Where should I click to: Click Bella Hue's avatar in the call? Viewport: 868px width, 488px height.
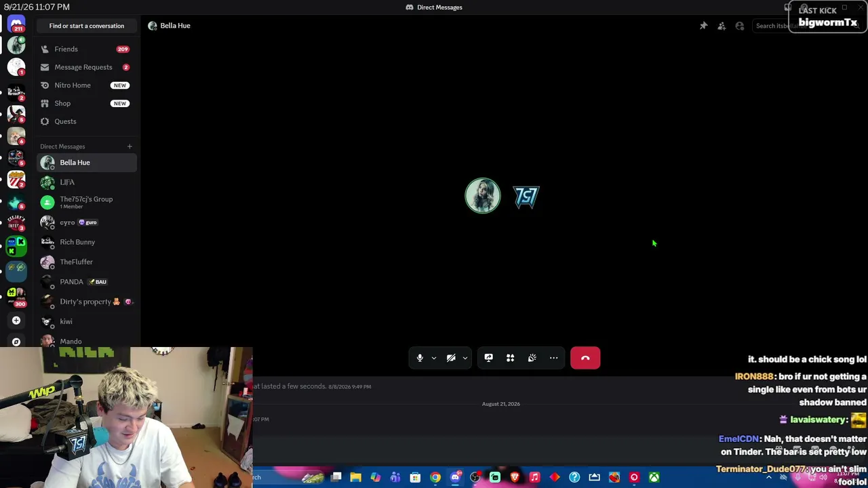coord(482,196)
